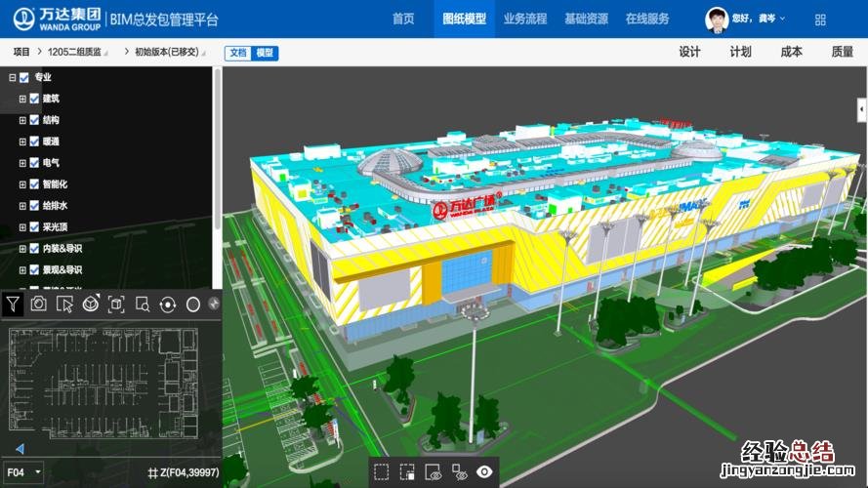This screenshot has height=488, width=868.
Task: Open the 业务流程 menu
Action: (x=525, y=19)
